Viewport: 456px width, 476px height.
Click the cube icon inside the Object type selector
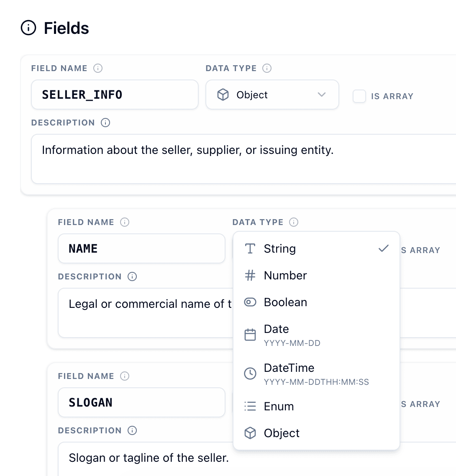click(x=222, y=95)
